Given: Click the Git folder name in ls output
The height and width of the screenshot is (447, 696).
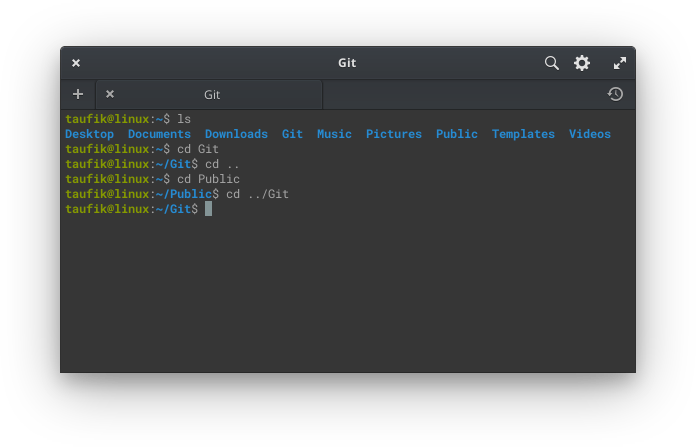Looking at the screenshot, I should 292,134.
